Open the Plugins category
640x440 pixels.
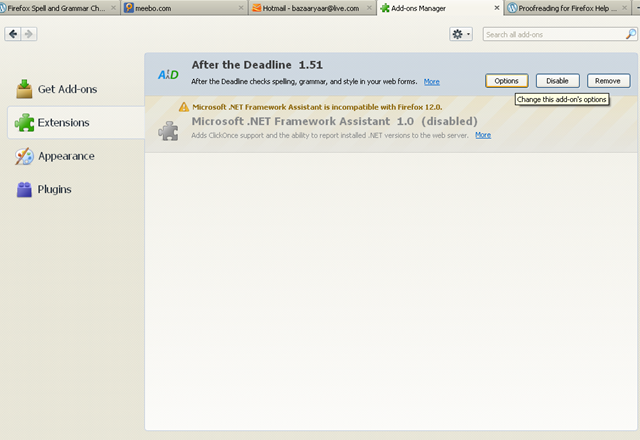[x=76, y=189]
